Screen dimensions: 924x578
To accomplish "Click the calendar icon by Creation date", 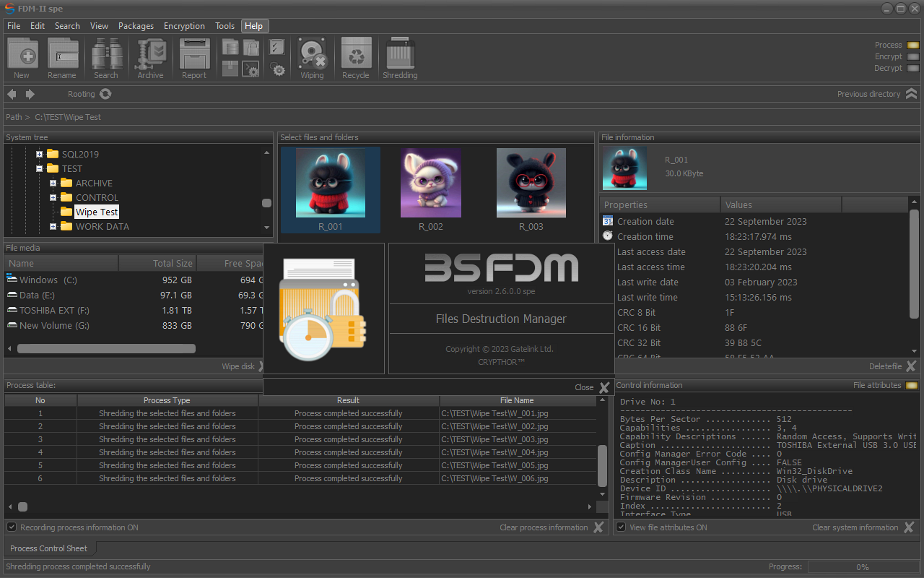I will 608,221.
